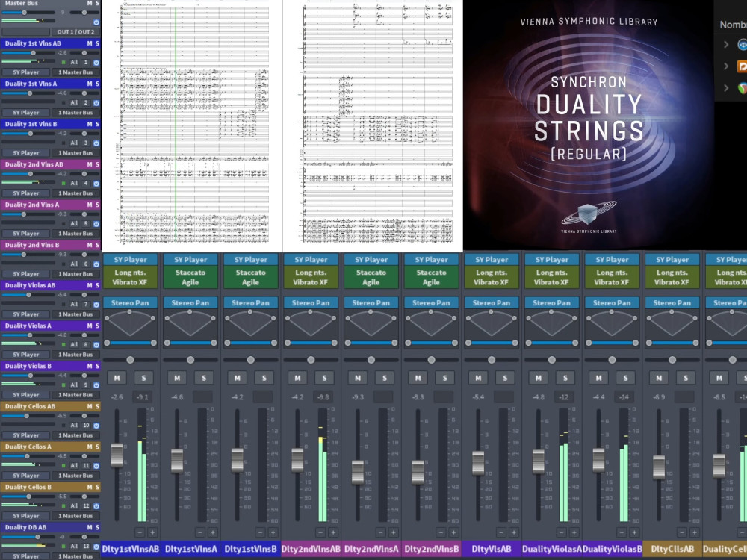Click plus icon under DltyCllsAB fader
Image resolution: width=747 pixels, height=560 pixels.
(x=695, y=532)
